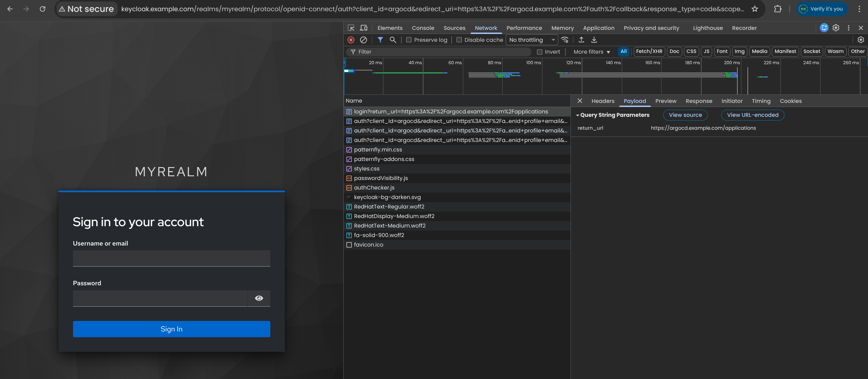Click the stop recording network log icon
This screenshot has width=868, height=379.
351,40
